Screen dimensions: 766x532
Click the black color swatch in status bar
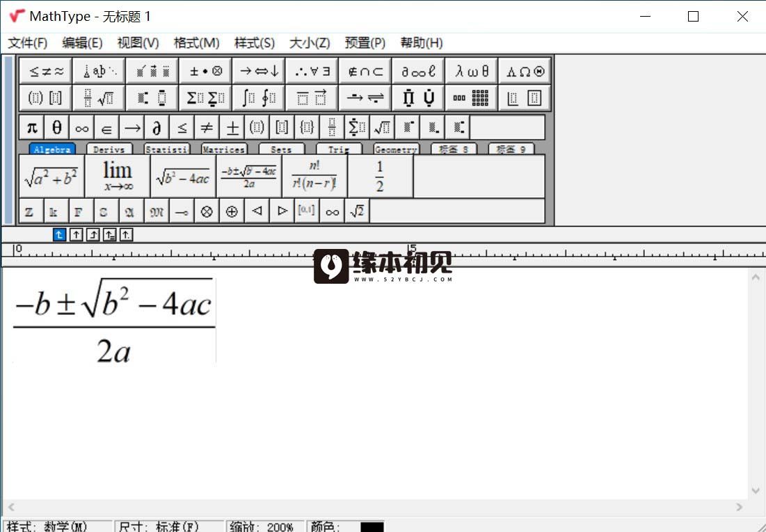click(x=372, y=527)
